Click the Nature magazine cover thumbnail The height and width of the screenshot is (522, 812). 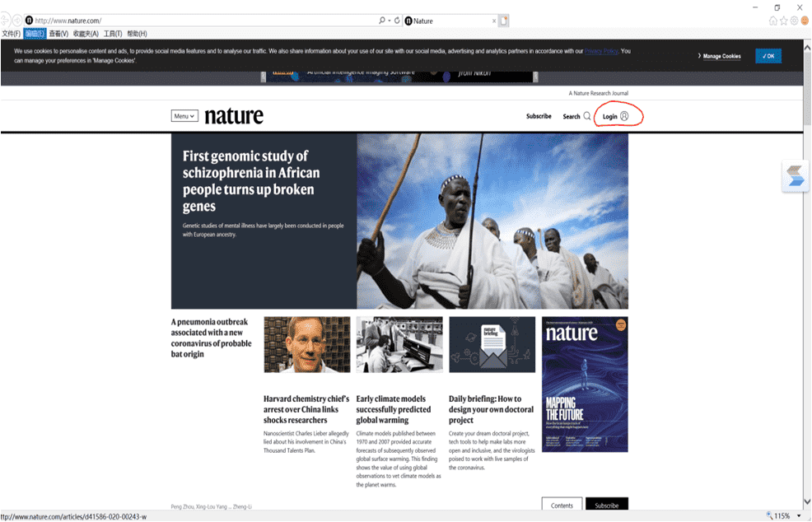coord(585,385)
